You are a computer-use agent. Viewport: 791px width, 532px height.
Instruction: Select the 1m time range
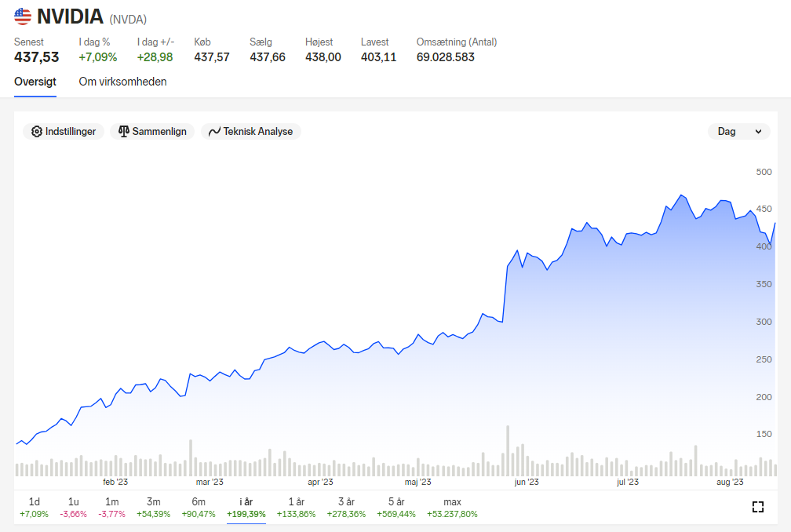pos(112,508)
